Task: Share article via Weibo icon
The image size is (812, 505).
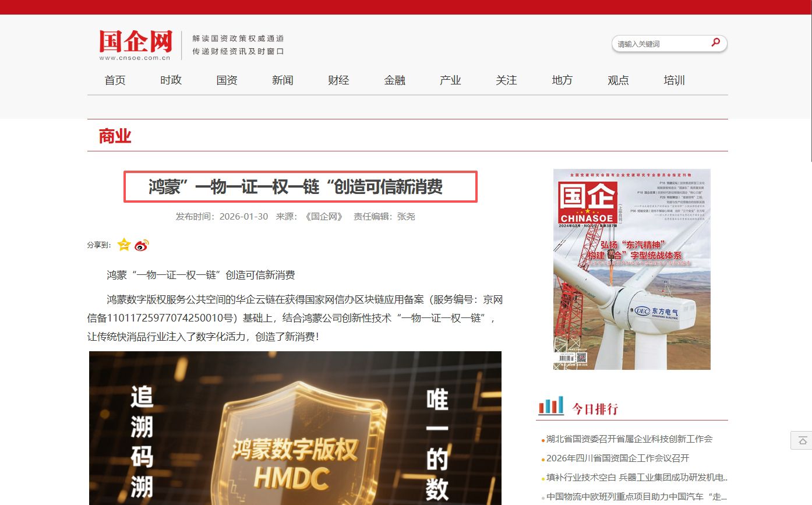Action: pyautogui.click(x=142, y=245)
